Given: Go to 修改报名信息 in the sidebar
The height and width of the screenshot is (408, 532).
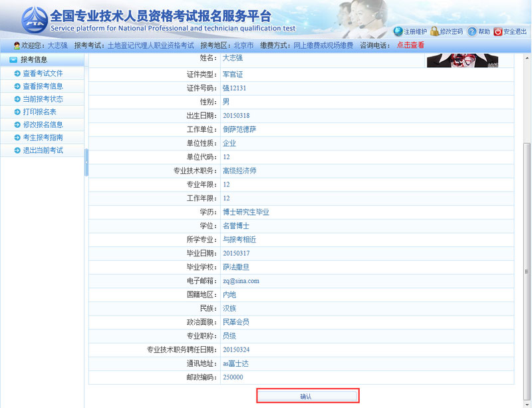Looking at the screenshot, I should coord(43,124).
